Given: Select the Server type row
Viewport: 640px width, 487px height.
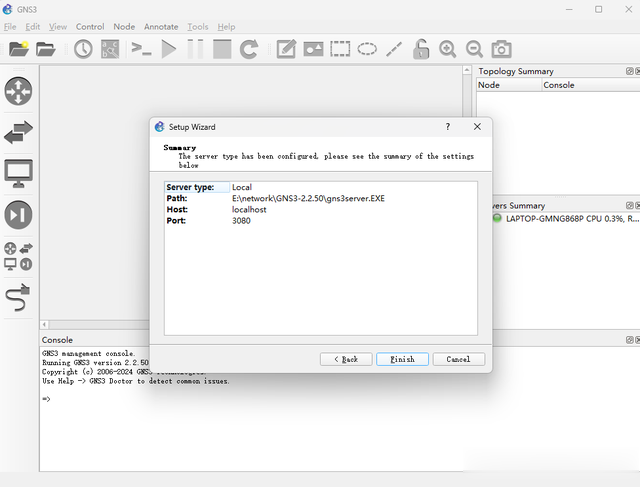Looking at the screenshot, I should 320,187.
